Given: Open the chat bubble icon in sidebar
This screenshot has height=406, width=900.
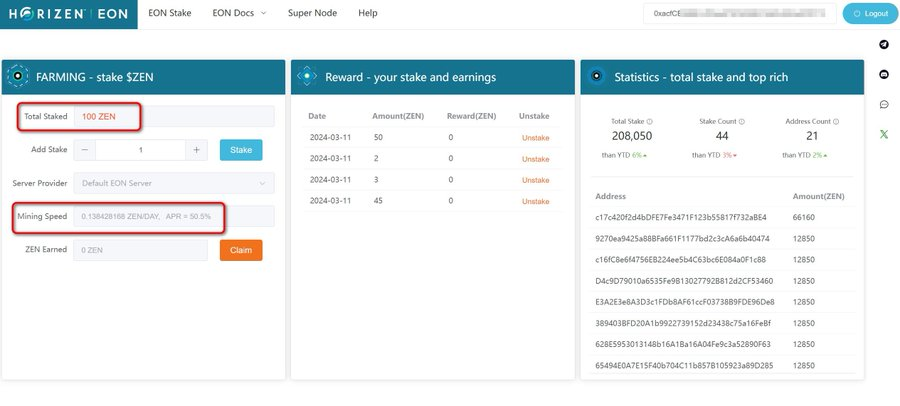Looking at the screenshot, I should 884,105.
